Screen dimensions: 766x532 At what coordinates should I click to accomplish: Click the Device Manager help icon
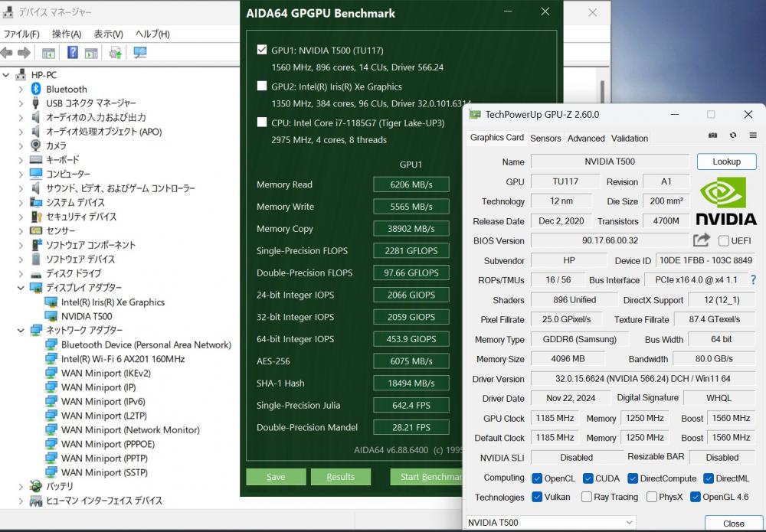pos(73,53)
